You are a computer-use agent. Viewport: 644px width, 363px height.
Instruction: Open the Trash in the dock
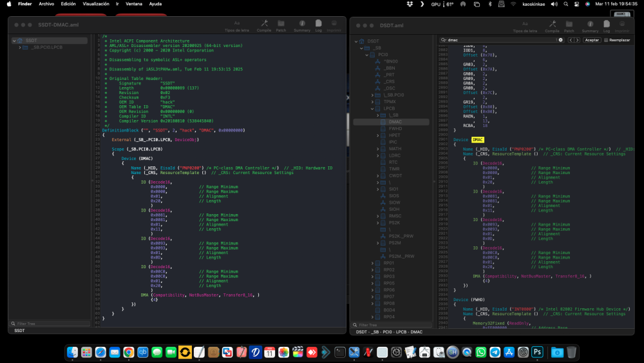[571, 352]
